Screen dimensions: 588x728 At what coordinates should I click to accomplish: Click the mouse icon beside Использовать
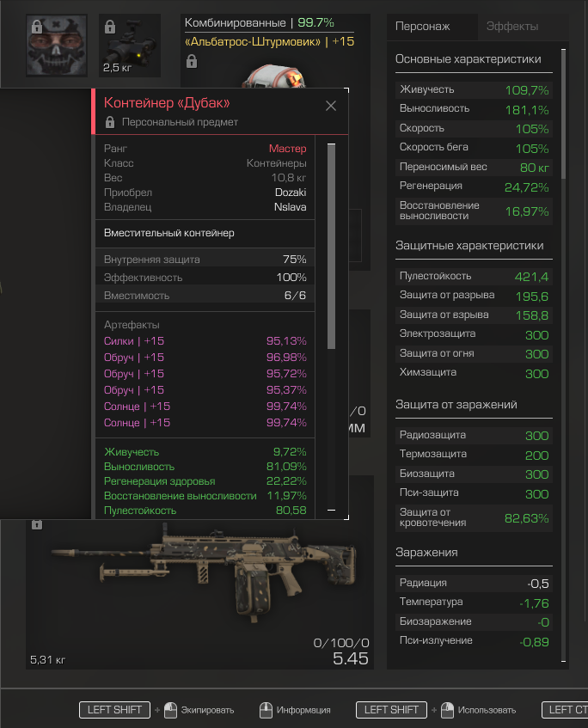(x=447, y=710)
